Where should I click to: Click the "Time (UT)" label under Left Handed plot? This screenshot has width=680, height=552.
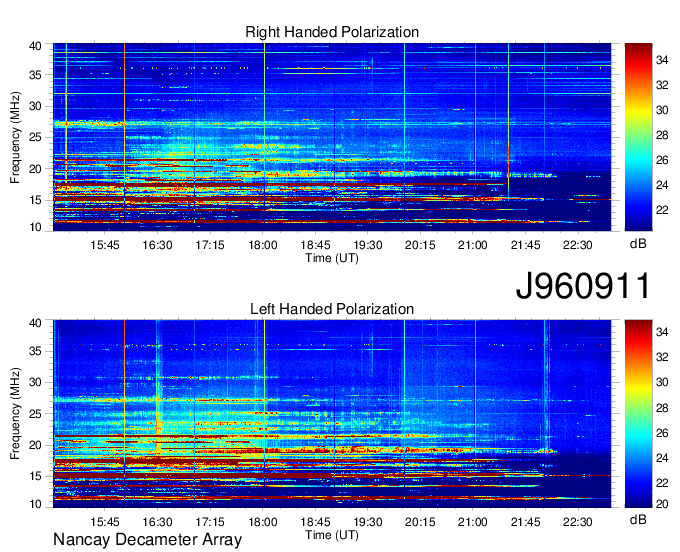[x=332, y=535]
